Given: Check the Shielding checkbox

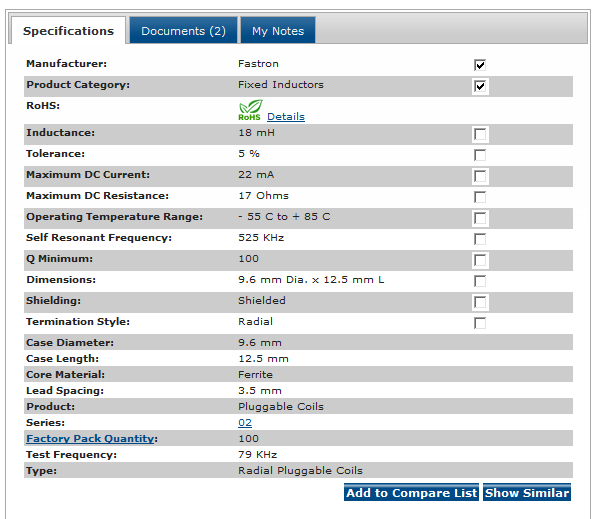Looking at the screenshot, I should click(x=480, y=303).
